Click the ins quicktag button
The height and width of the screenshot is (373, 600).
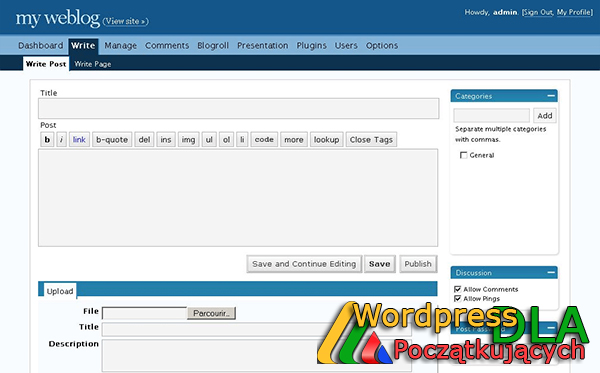pyautogui.click(x=166, y=140)
